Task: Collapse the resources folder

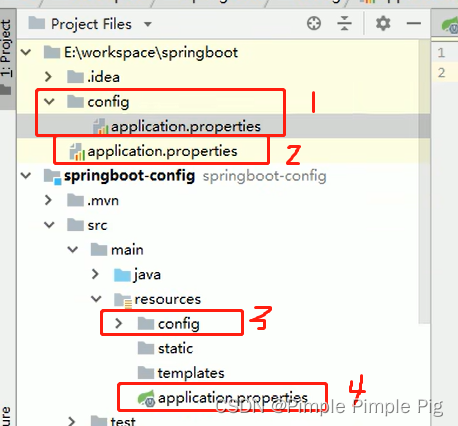Action: tap(96, 299)
